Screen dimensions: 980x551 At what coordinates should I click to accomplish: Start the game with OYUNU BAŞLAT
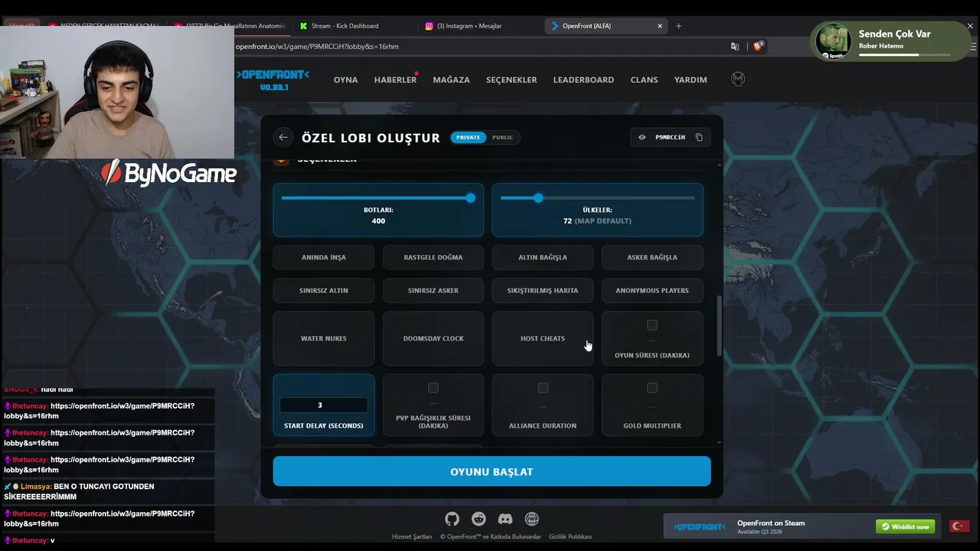pyautogui.click(x=492, y=471)
